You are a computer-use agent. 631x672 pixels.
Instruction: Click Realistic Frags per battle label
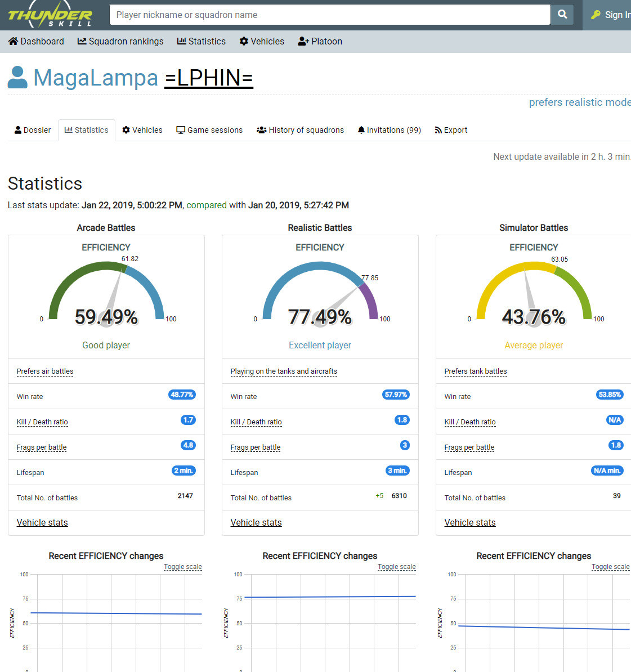pos(256,447)
